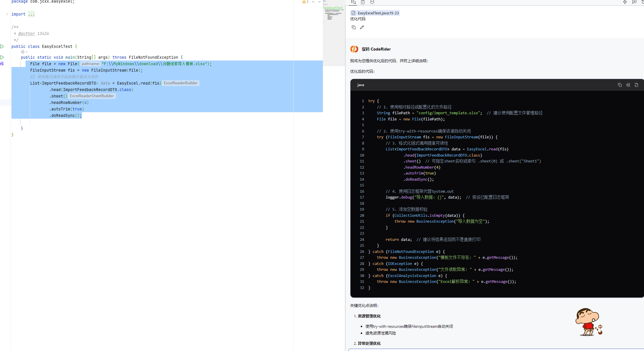The height and width of the screenshot is (351, 644).
Task: Click the ExcelReaderSheetBuilder inlay hint
Action: coord(92,96)
